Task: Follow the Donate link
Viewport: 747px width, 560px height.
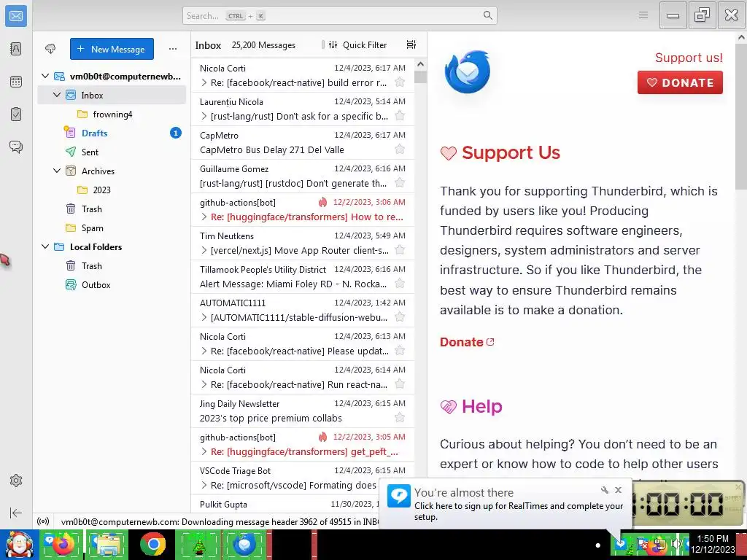Action: coord(467,342)
